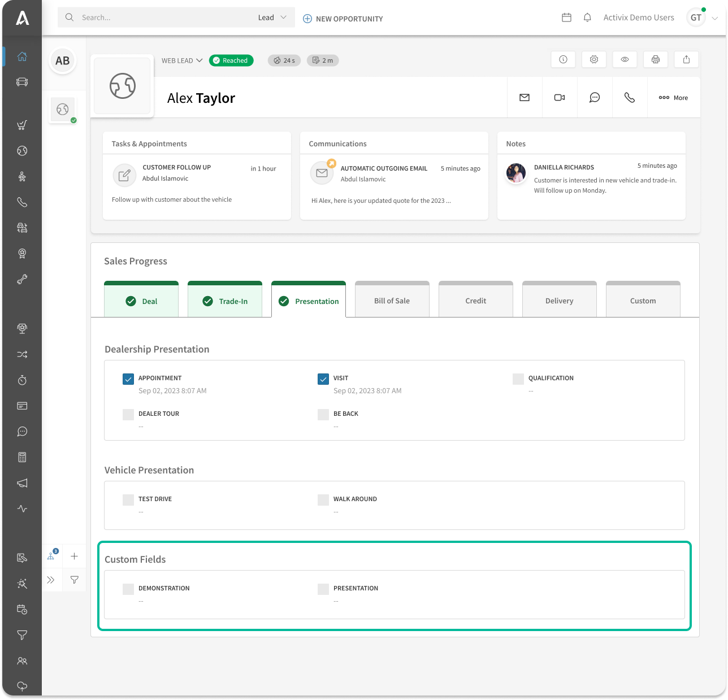This screenshot has height=700, width=728.
Task: Toggle the eye visibility icon in the toolbar
Action: 625,59
